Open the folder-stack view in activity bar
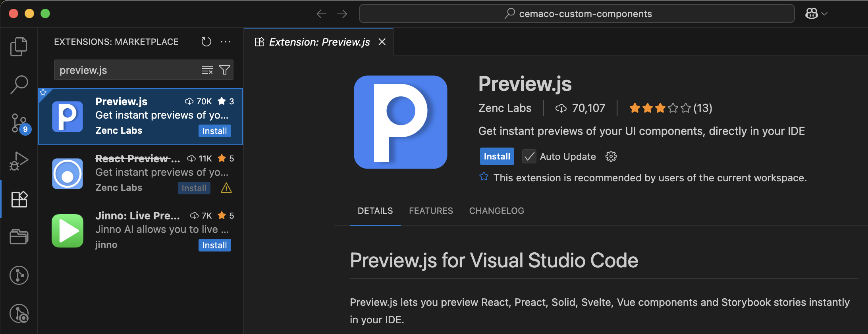Screen dimensions: 868x334 tap(19, 237)
